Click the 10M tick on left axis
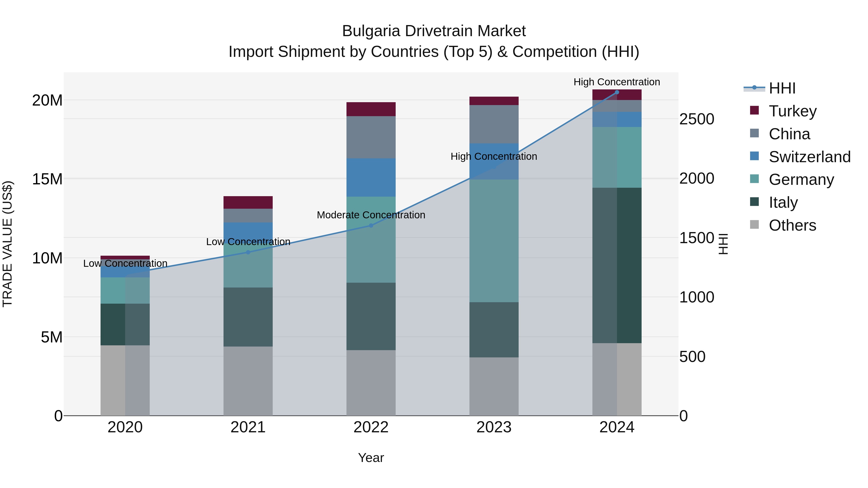 [47, 258]
